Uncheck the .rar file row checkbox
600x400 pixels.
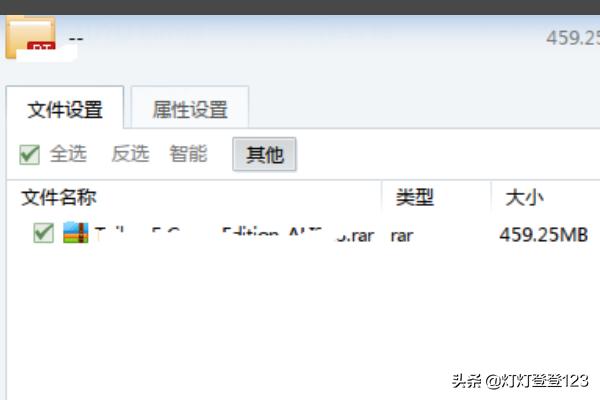tap(43, 234)
